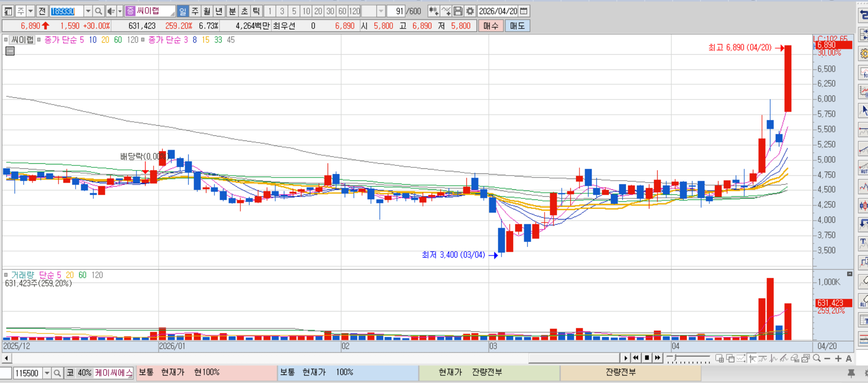868x383 pixels.
Task: Switch to monthly (월) chart period
Action: 207,11
